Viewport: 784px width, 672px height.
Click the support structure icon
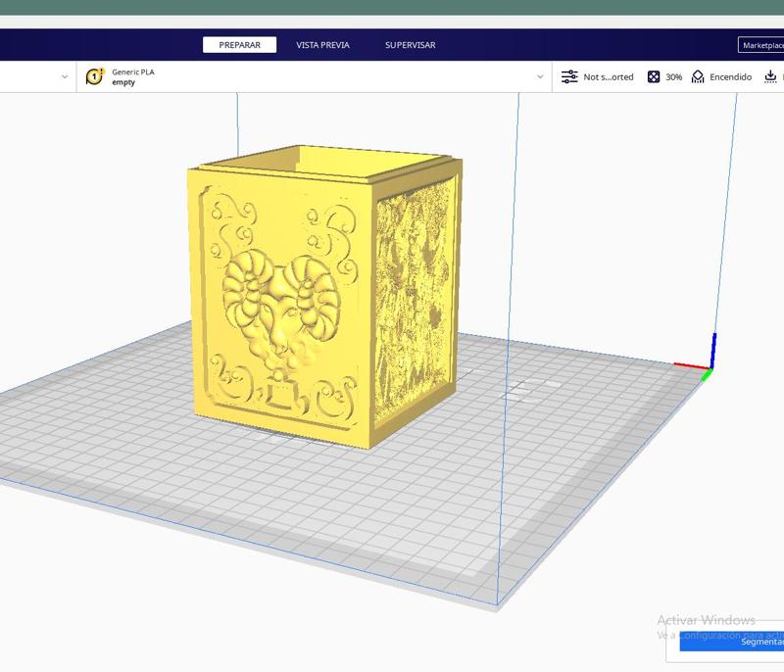(698, 77)
